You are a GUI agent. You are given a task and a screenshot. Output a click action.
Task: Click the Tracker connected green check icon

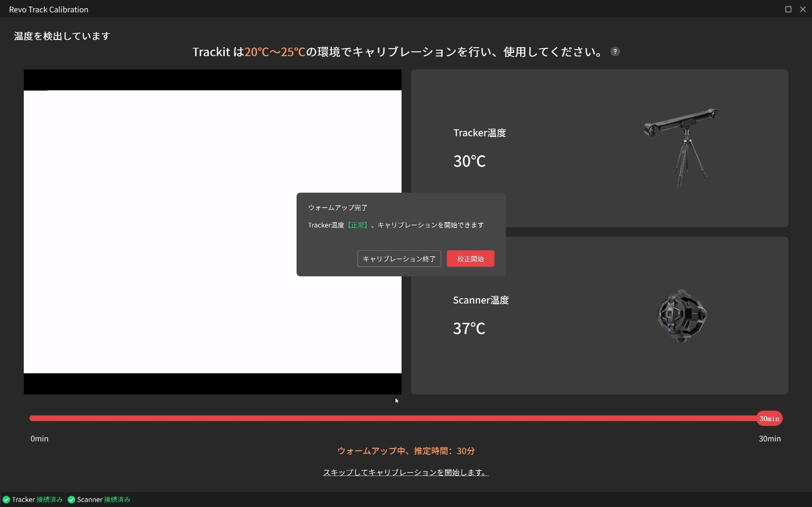pyautogui.click(x=6, y=500)
